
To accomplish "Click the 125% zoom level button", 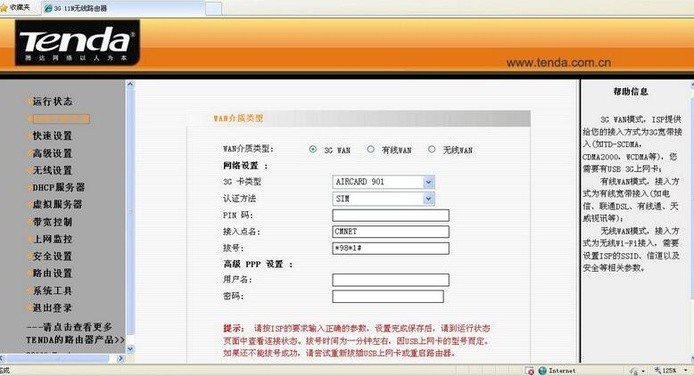I will (666, 371).
